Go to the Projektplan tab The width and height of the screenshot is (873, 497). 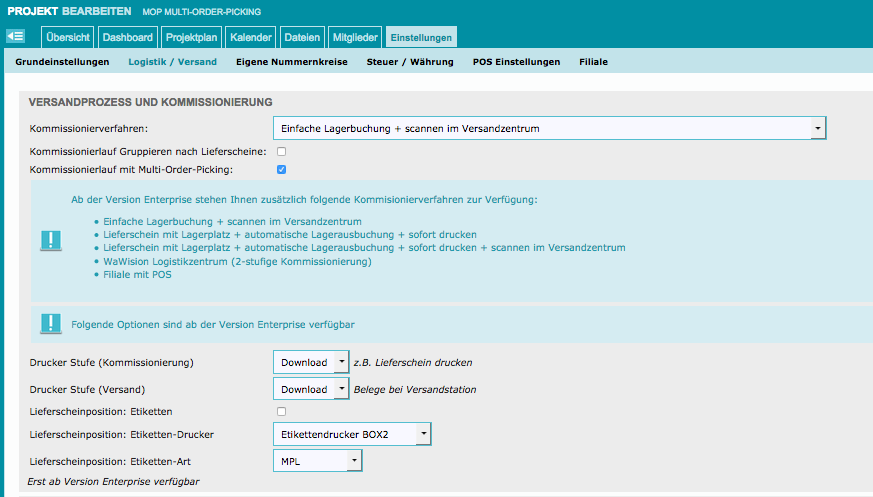pos(191,38)
